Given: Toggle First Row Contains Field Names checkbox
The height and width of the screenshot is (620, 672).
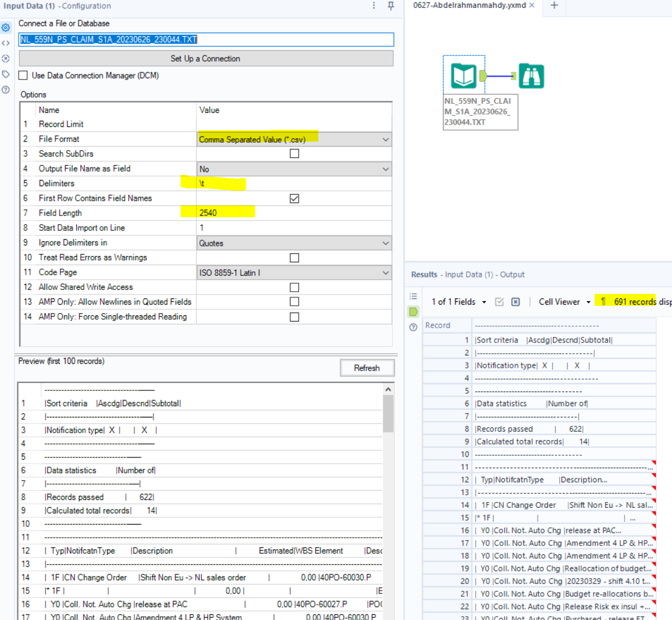Looking at the screenshot, I should click(x=294, y=198).
